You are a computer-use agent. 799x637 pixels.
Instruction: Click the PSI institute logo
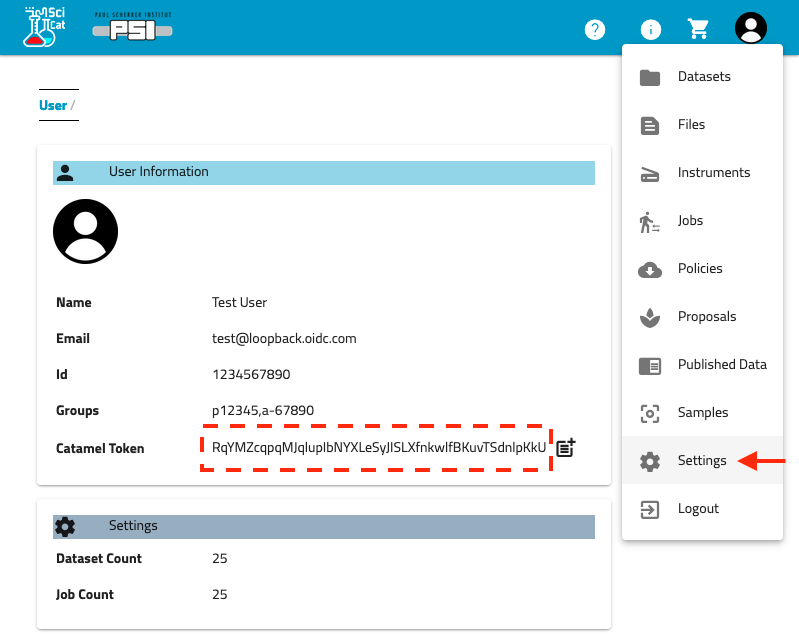[132, 28]
